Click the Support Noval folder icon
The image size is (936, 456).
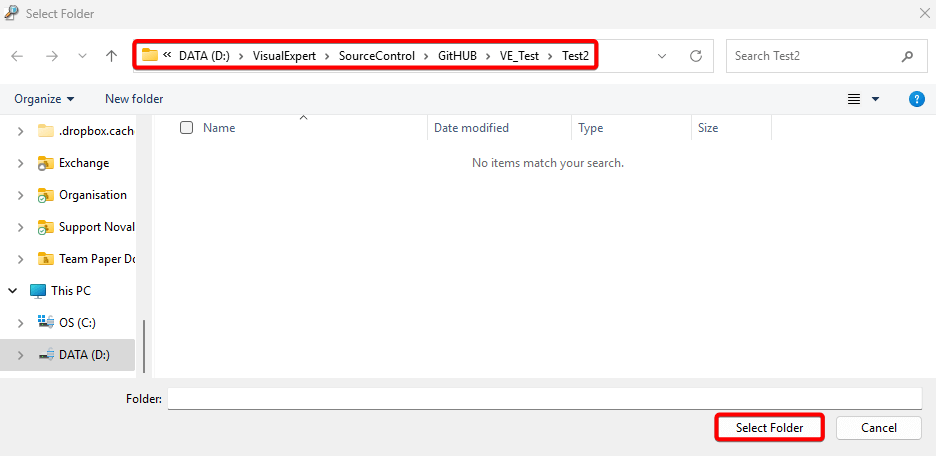tap(45, 228)
